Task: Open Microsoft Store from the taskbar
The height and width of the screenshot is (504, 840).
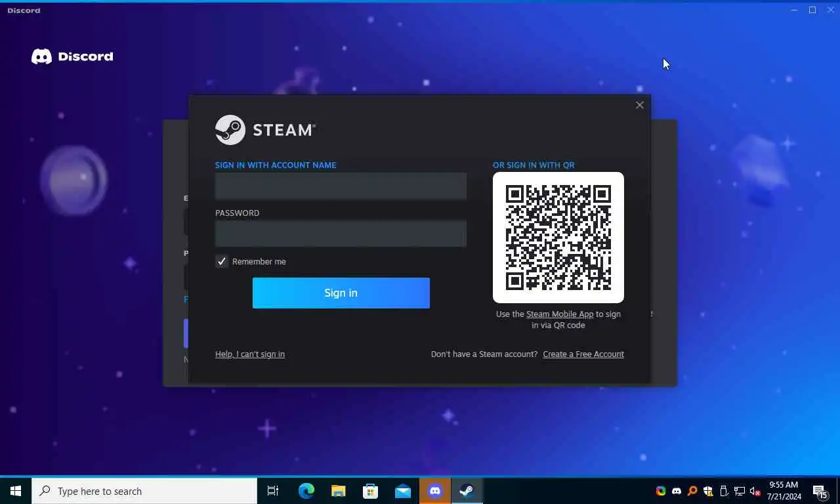Action: tap(370, 491)
